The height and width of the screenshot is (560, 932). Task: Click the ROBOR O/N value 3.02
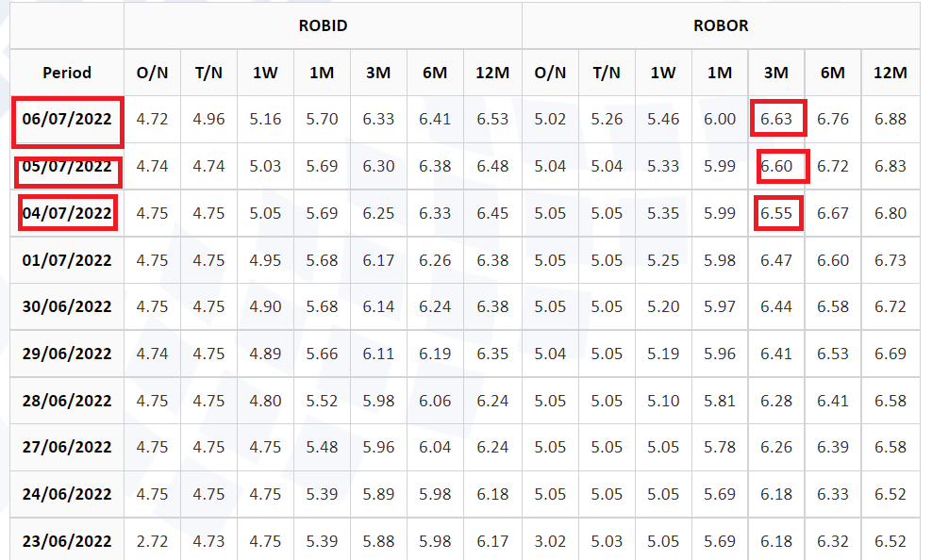pyautogui.click(x=550, y=541)
